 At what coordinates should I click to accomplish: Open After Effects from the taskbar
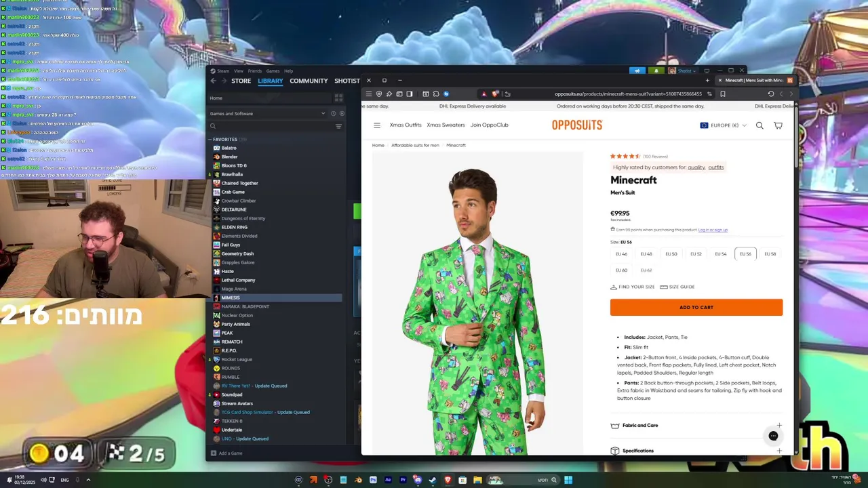coord(388,480)
